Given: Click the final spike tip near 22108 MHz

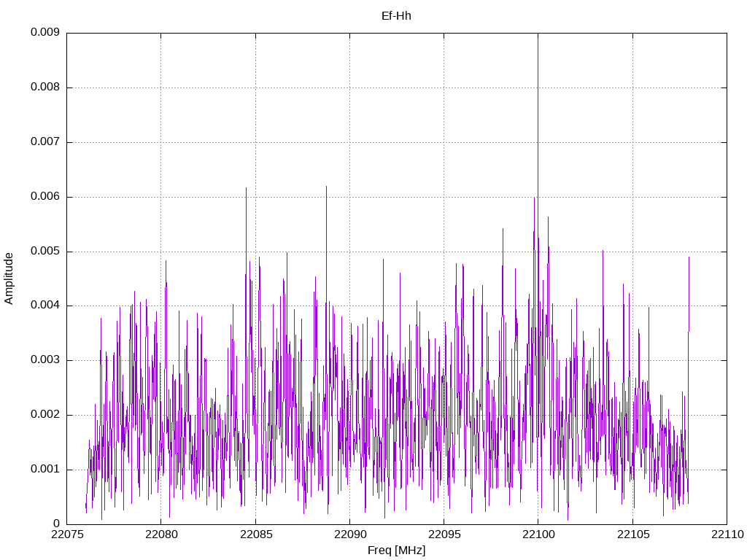Looking at the screenshot, I should (x=689, y=257).
